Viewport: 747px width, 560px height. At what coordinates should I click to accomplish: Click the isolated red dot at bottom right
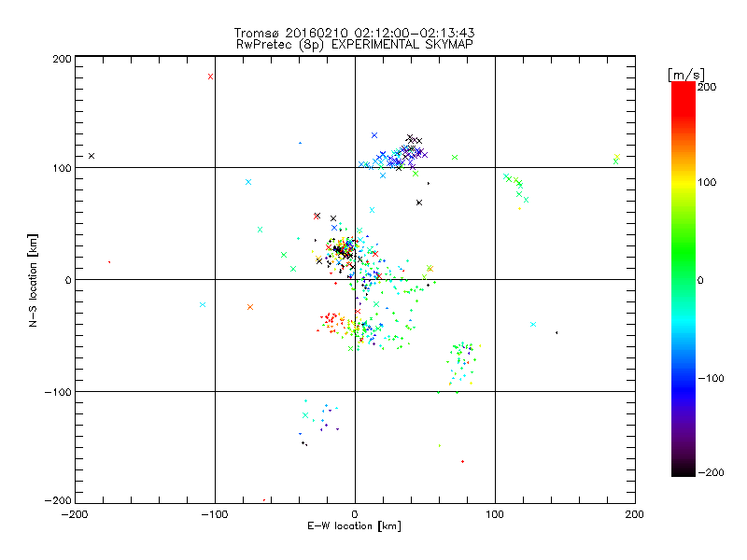pyautogui.click(x=462, y=461)
